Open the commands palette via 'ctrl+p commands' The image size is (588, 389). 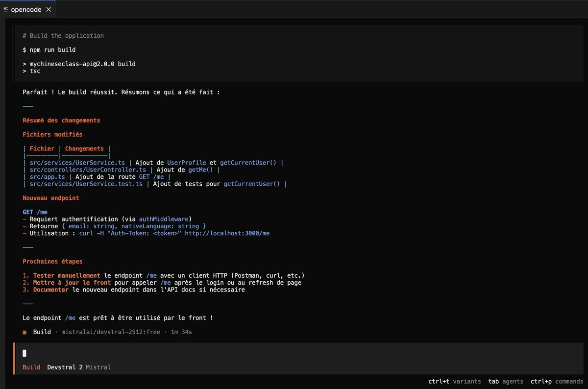(x=556, y=381)
